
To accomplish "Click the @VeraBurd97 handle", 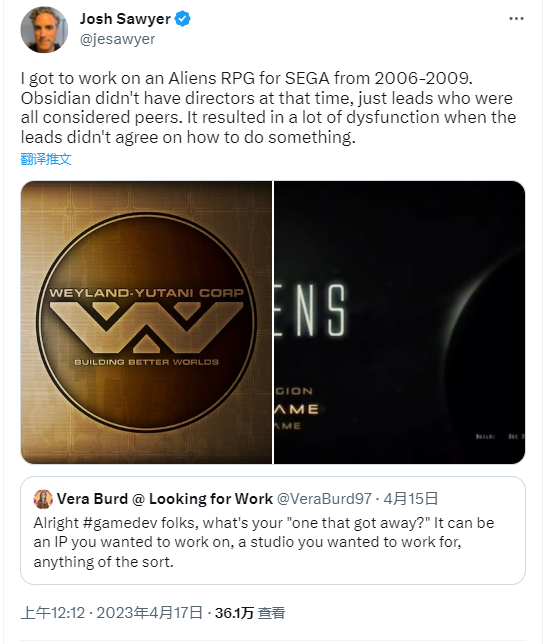I will 324,499.
